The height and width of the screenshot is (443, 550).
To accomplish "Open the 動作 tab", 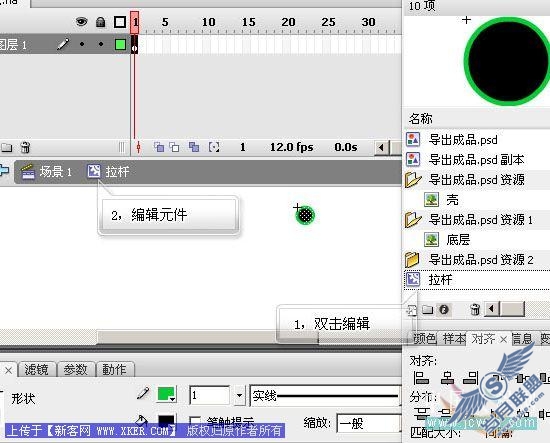I will (114, 370).
